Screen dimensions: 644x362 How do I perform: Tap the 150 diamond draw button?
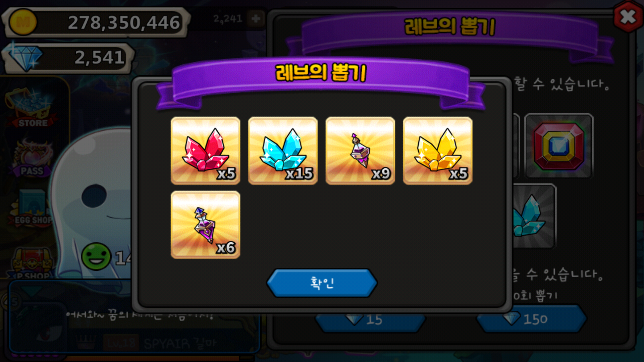pyautogui.click(x=531, y=319)
